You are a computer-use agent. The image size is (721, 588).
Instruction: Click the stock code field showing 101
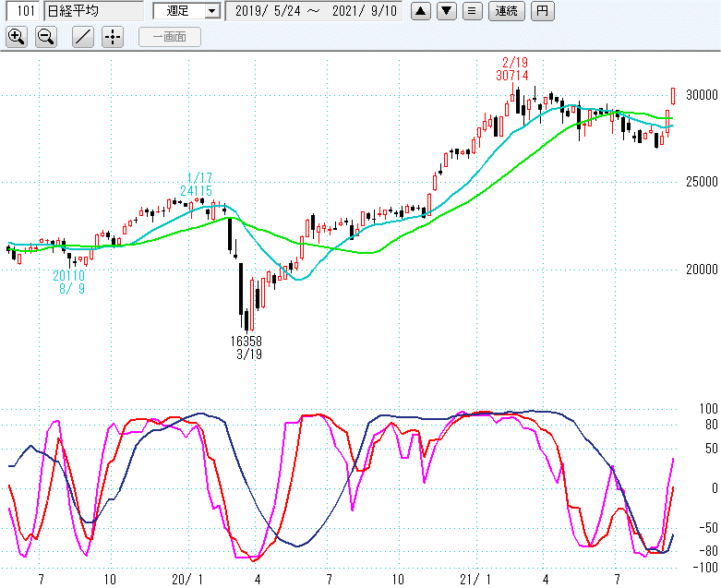(x=21, y=11)
